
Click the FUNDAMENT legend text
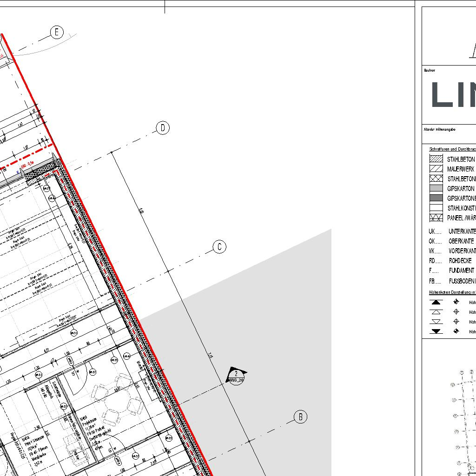(461, 270)
